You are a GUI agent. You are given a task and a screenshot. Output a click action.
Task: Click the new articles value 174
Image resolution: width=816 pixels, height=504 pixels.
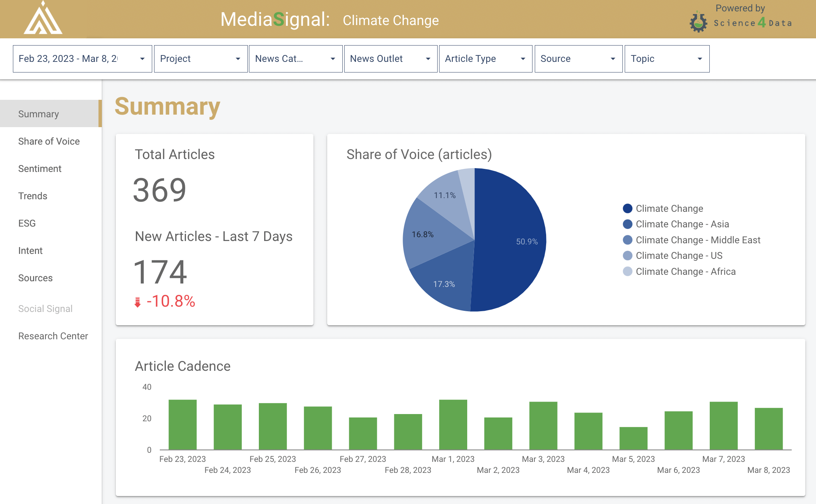[160, 272]
